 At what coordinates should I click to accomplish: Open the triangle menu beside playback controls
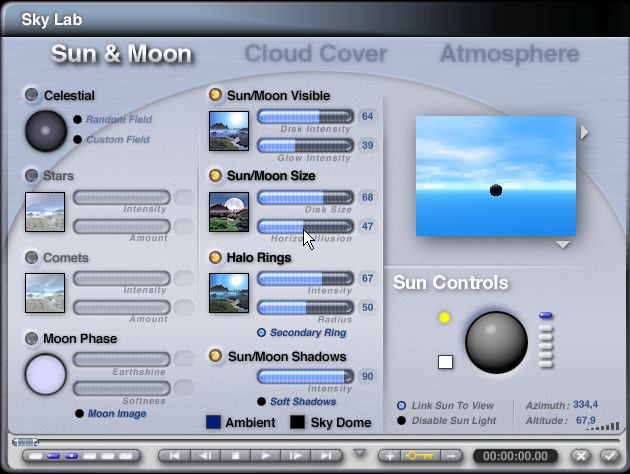(x=360, y=453)
